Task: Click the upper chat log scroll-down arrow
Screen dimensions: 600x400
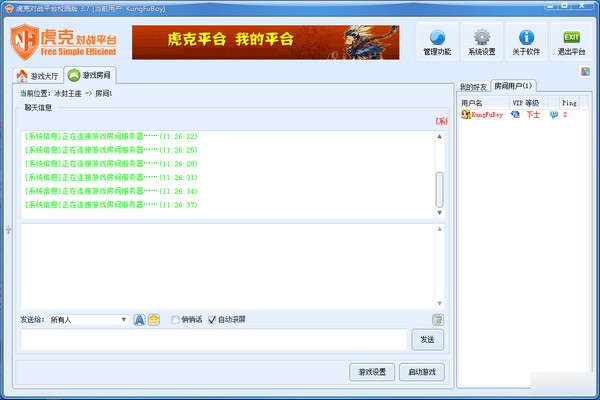Action: tap(440, 213)
